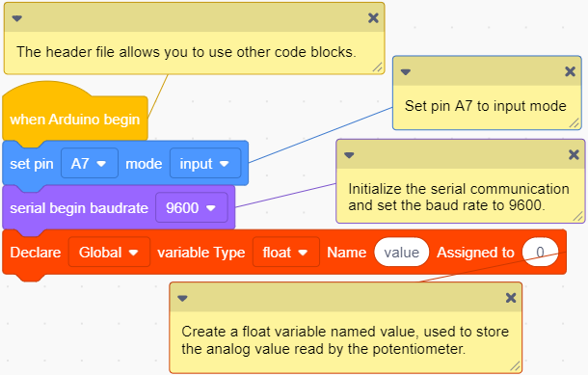Viewport: 588px width, 375px height.
Task: Click the Assigned to field containing 0
Action: pyautogui.click(x=540, y=252)
